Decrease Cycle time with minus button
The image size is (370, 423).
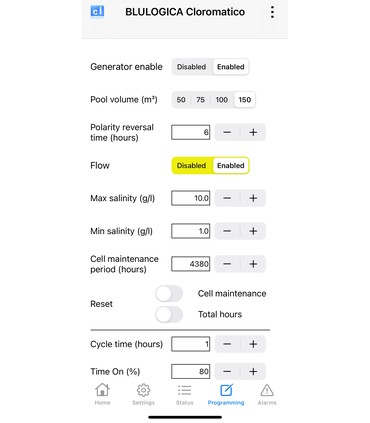coord(227,344)
